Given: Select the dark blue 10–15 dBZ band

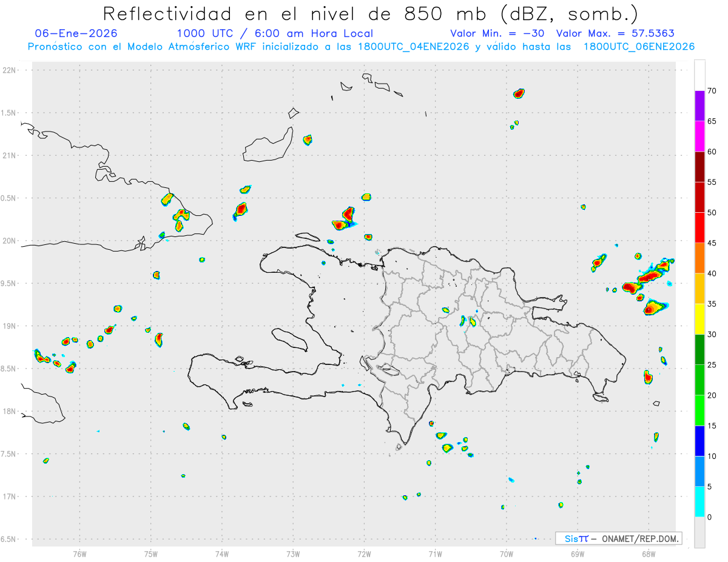Looking at the screenshot, I should 699,441.
